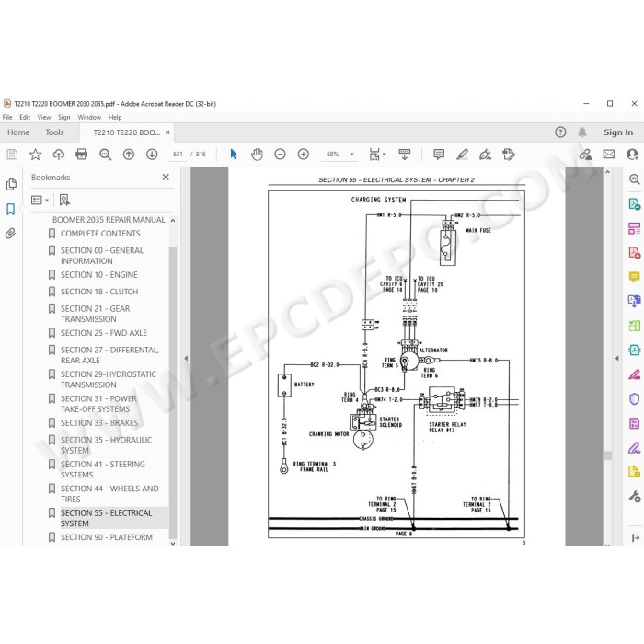Add a comment sticky note
Image resolution: width=644 pixels, height=644 pixels.
pos(439,155)
